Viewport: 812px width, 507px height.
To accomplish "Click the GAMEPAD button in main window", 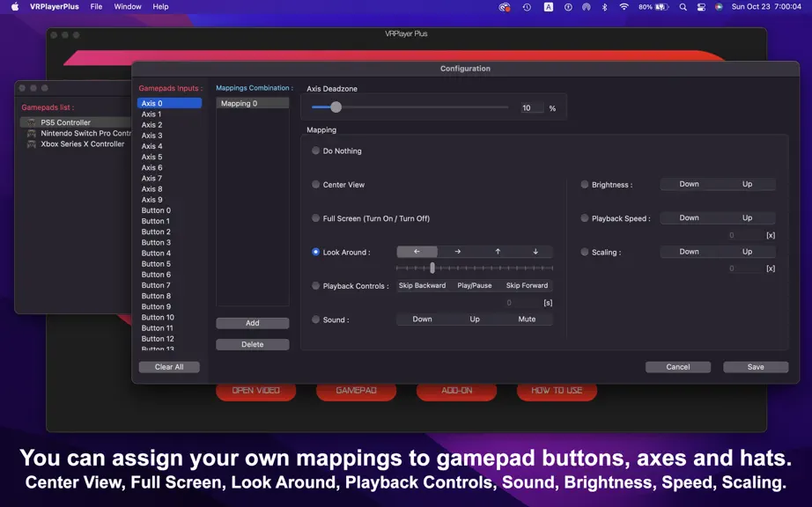I will click(x=357, y=391).
